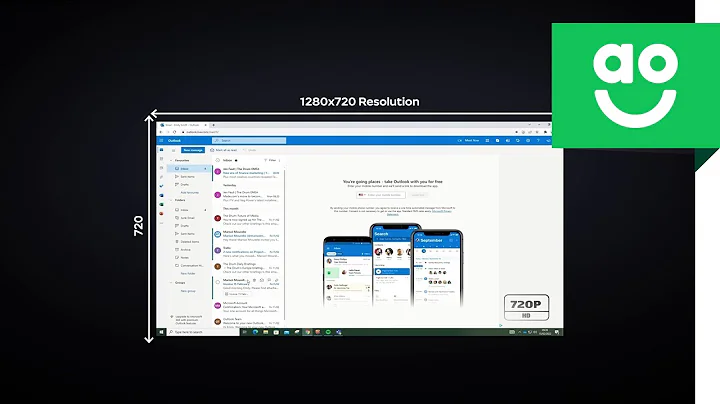
Task: Click the Settings gear icon in the Outlook header
Action: pos(528,140)
